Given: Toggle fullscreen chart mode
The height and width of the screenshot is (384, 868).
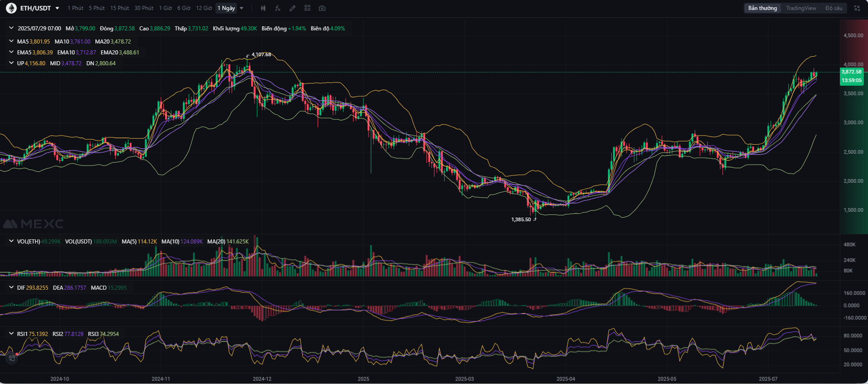Looking at the screenshot, I should (857, 8).
